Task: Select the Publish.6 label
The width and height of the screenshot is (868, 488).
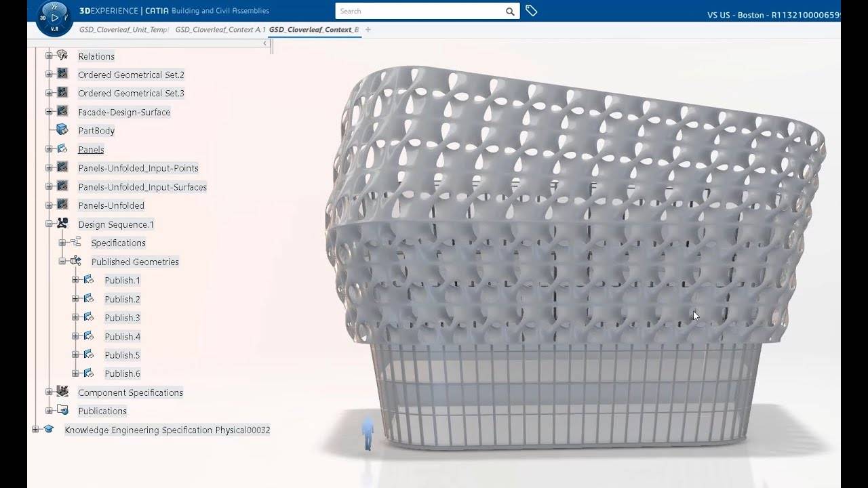Action: (123, 373)
